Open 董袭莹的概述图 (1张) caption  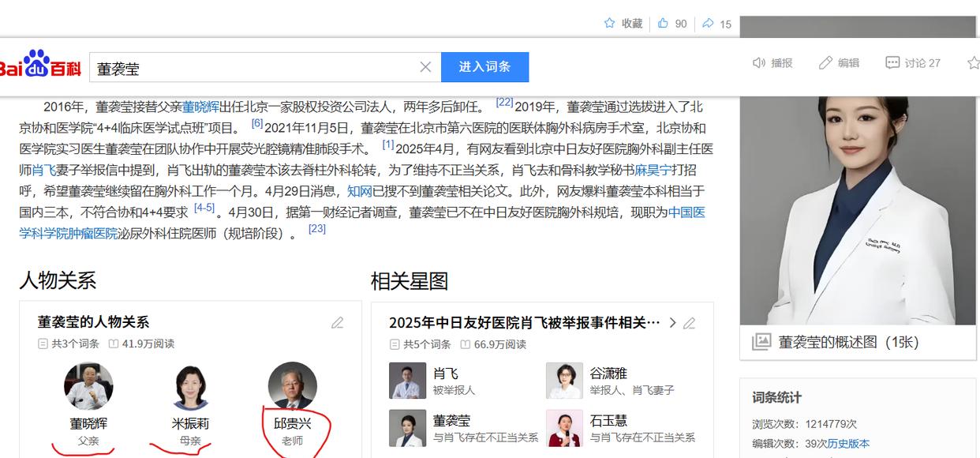coord(849,343)
